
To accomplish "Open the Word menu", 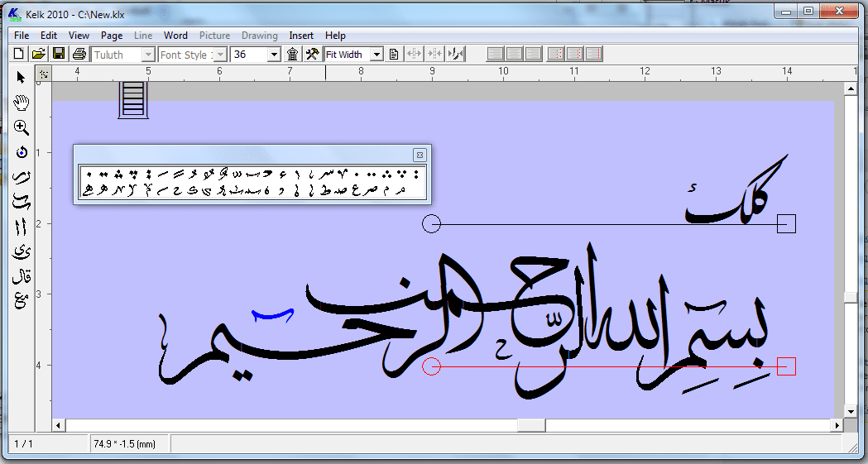I will [x=175, y=36].
